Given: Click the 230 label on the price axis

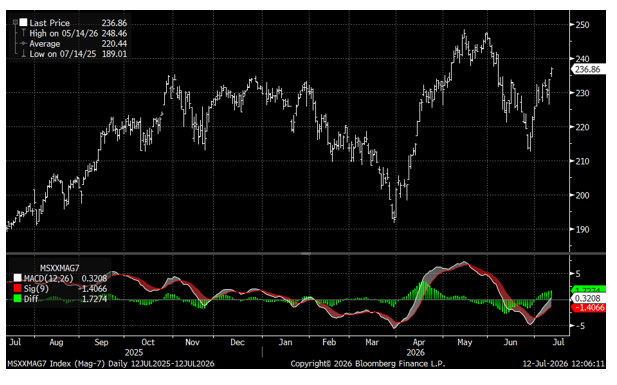Looking at the screenshot, I should [582, 93].
